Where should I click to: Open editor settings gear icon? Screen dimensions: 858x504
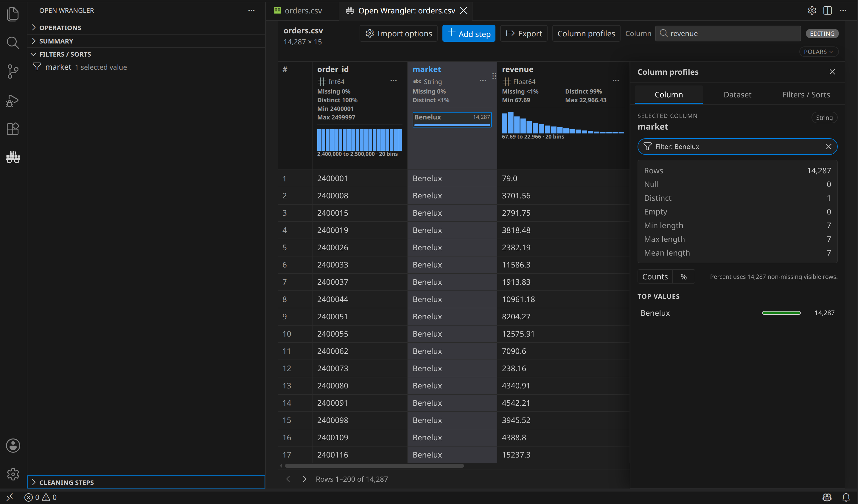click(x=812, y=10)
